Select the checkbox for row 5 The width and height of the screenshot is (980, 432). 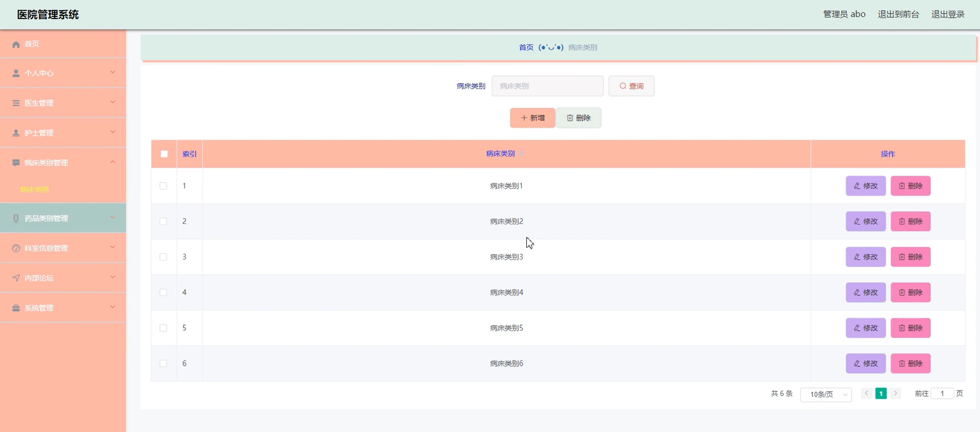pyautogui.click(x=163, y=328)
